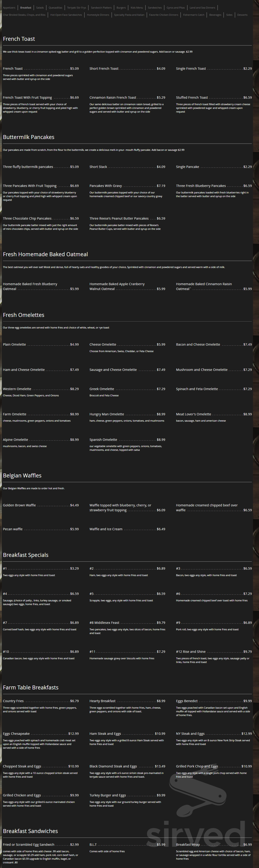This screenshot has height=868, width=259.
Task: Switch to Homestyle Dinners tab
Action: pos(98,15)
